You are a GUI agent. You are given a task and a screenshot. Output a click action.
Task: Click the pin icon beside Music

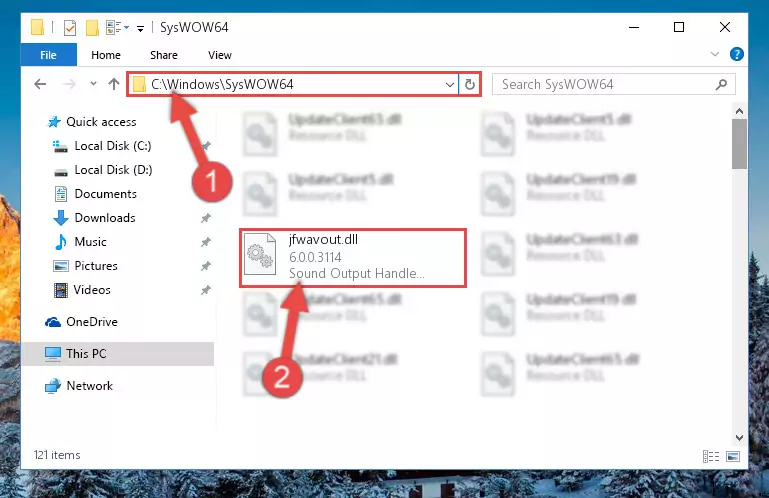(x=205, y=242)
